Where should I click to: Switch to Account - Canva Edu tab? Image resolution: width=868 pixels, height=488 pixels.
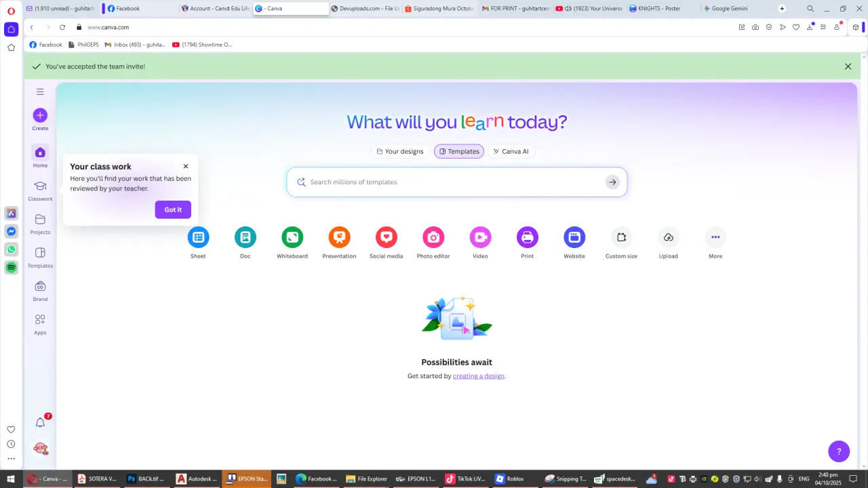pyautogui.click(x=216, y=9)
